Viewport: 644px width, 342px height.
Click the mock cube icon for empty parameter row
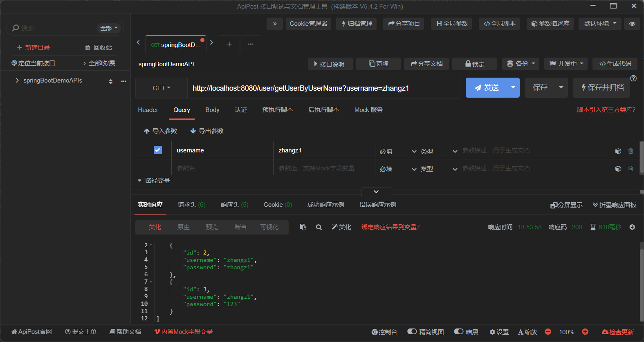[618, 169]
